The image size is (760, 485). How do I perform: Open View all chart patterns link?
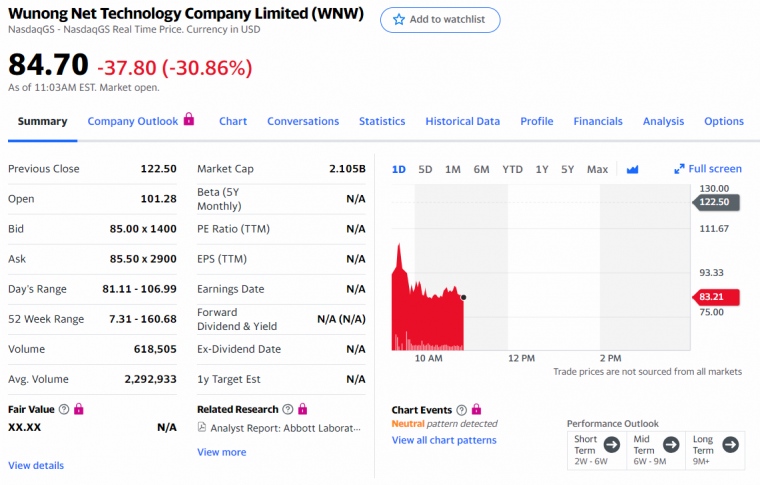(x=444, y=440)
